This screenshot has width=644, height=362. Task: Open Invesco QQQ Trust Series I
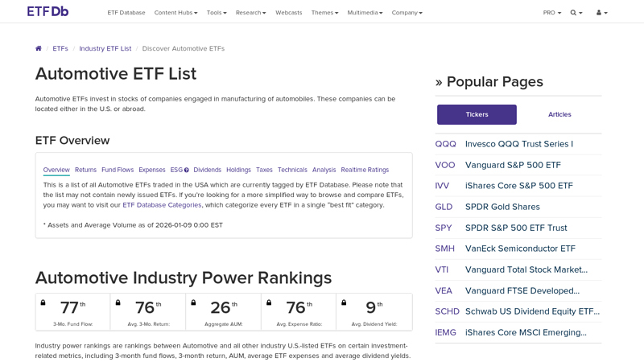(519, 144)
